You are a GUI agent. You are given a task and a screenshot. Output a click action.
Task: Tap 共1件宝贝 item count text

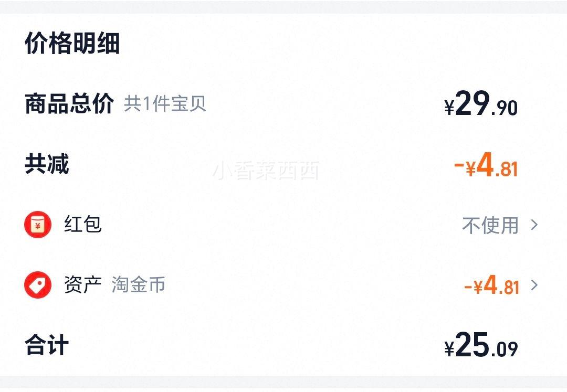(165, 104)
